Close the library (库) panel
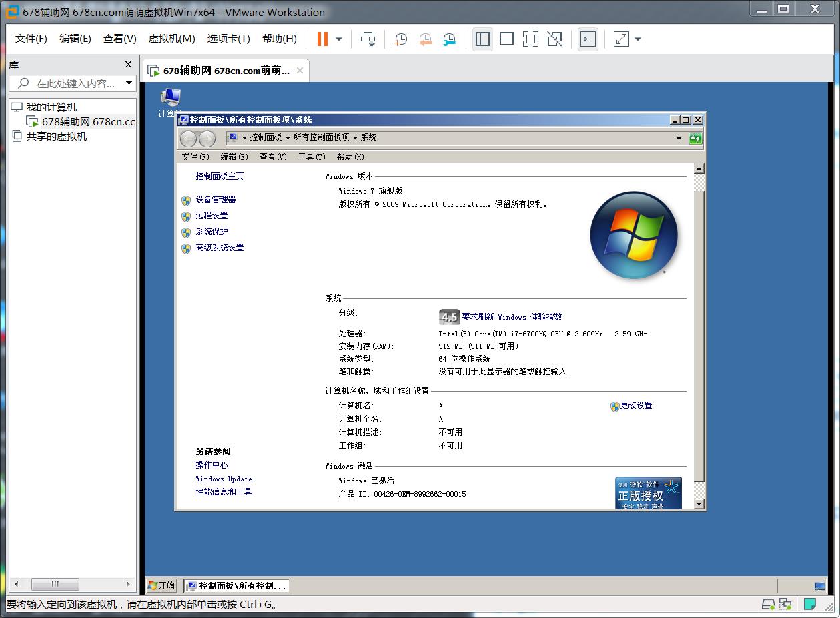The height and width of the screenshot is (618, 840). [x=129, y=65]
